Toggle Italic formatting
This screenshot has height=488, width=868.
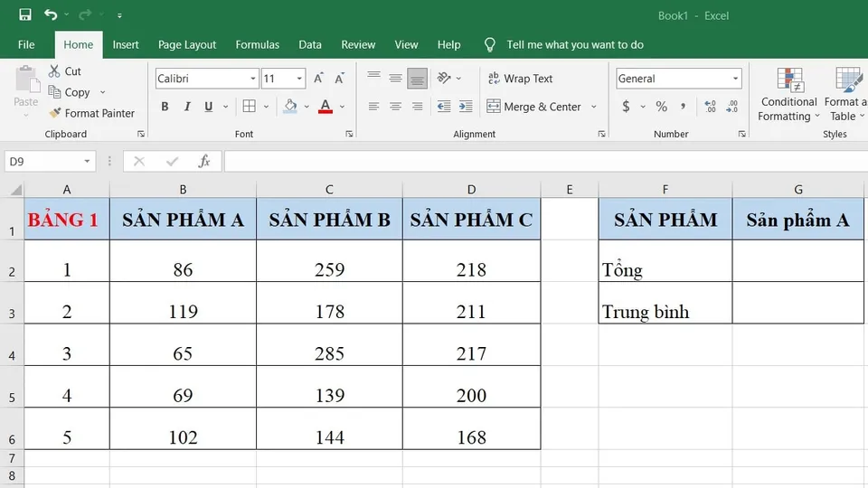click(187, 107)
